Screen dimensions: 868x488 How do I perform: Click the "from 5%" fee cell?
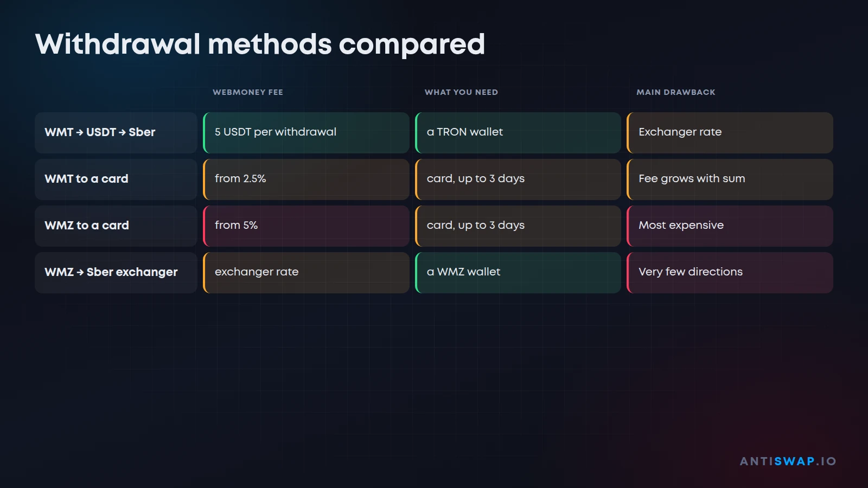(x=306, y=226)
